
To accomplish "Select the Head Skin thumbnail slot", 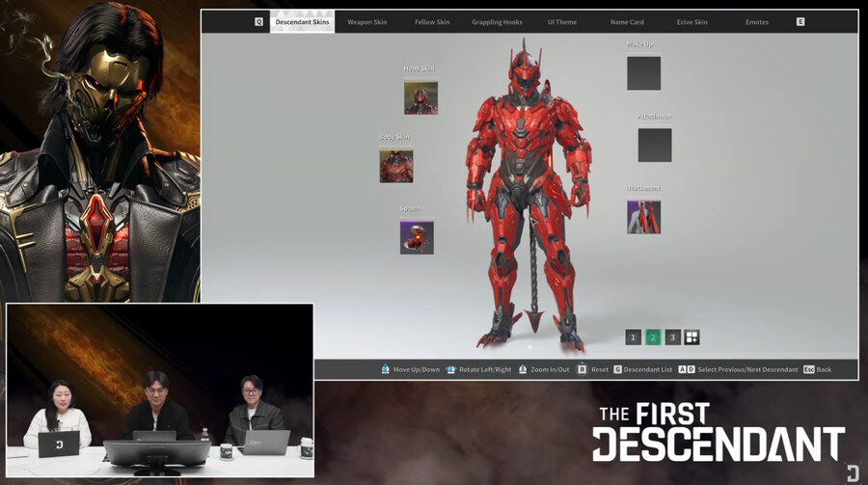I will [x=420, y=98].
